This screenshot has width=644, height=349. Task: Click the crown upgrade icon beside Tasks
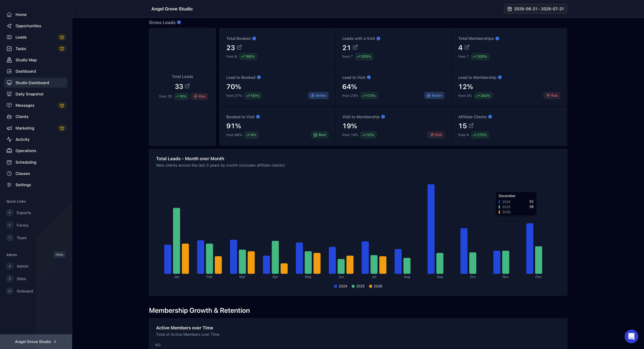62,49
